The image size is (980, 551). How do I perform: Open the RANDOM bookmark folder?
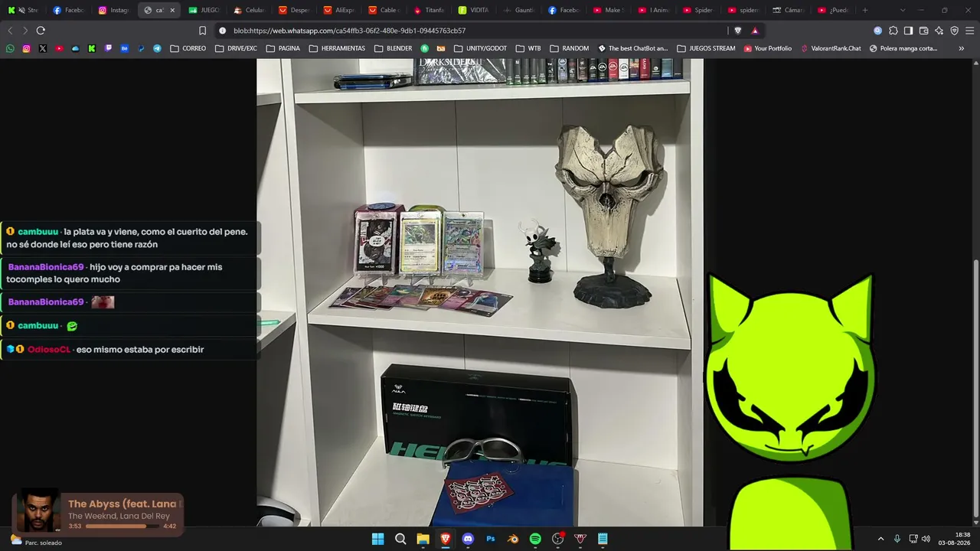pos(570,48)
